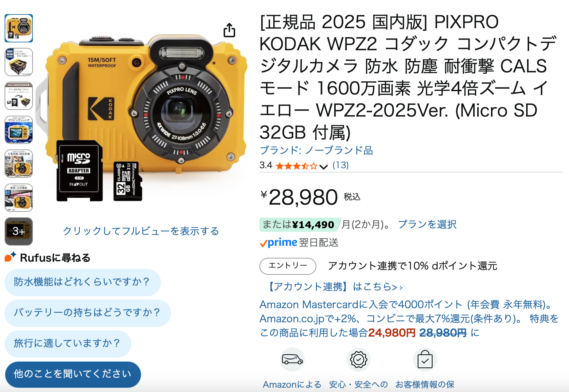569x392 pixels.
Task: Click クリックしてフルビューを表示する link
Action: [141, 231]
